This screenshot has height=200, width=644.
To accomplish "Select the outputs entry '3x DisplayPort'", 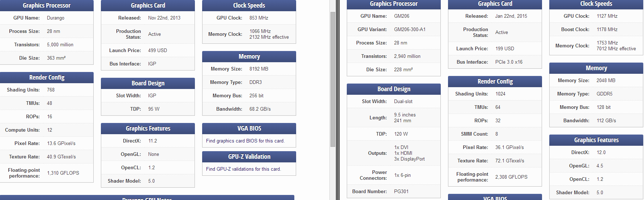I will point(409,159).
